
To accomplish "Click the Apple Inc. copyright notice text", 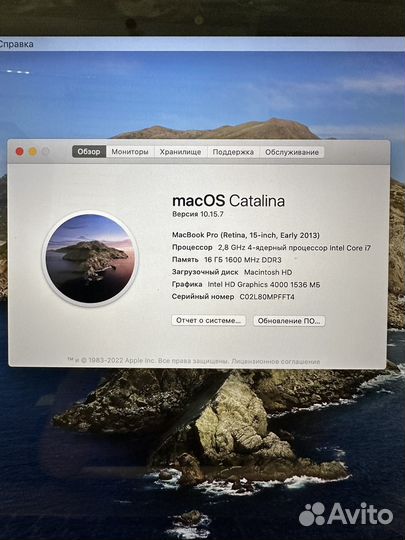I will [147, 361].
